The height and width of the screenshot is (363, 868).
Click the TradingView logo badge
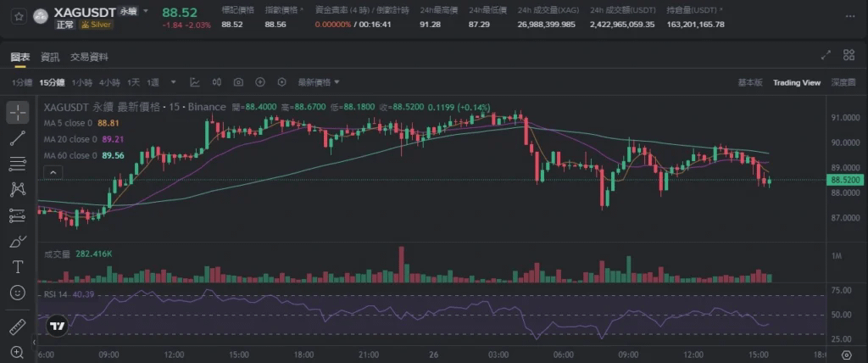click(x=57, y=327)
